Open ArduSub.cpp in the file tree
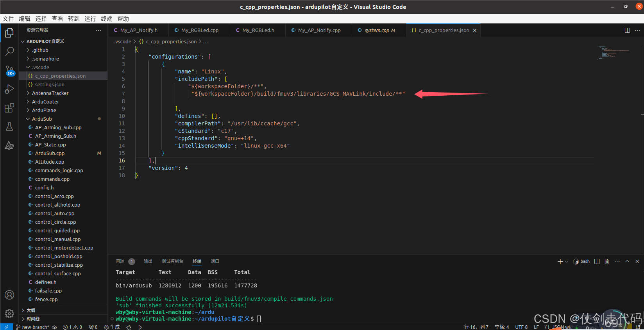This screenshot has width=644, height=330. (x=63, y=153)
